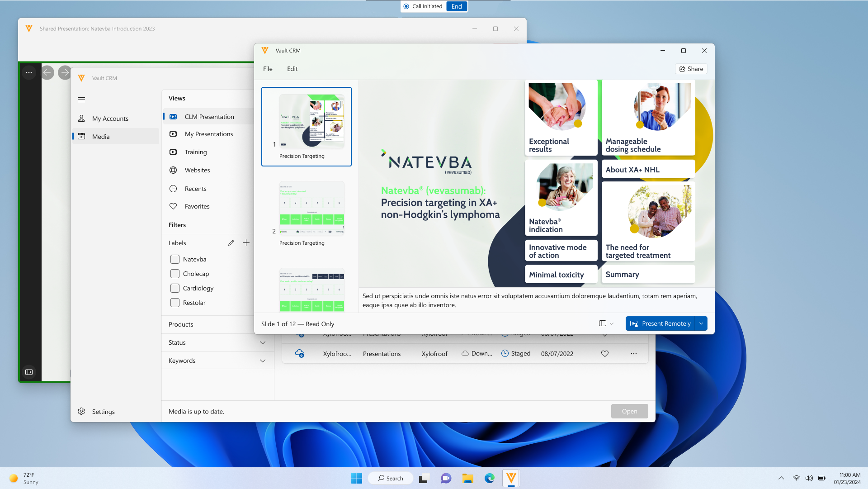Open Microsoft Edge from taskbar
868x489 pixels.
[x=490, y=478]
